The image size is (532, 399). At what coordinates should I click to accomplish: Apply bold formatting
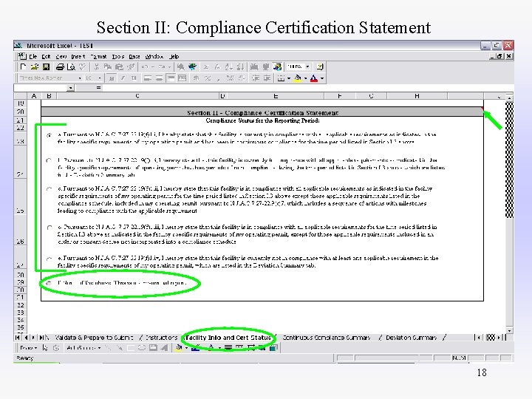(111, 78)
